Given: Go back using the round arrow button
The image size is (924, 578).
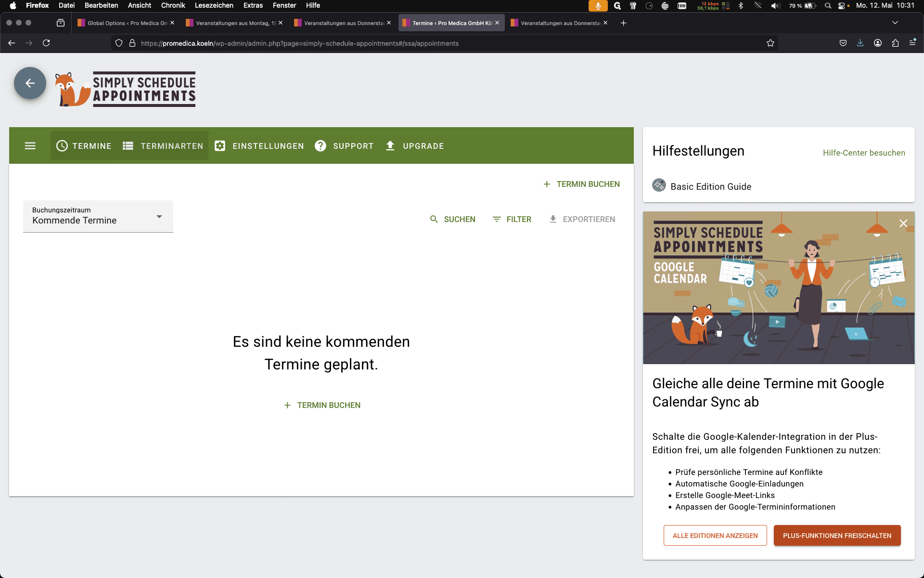Looking at the screenshot, I should (30, 83).
